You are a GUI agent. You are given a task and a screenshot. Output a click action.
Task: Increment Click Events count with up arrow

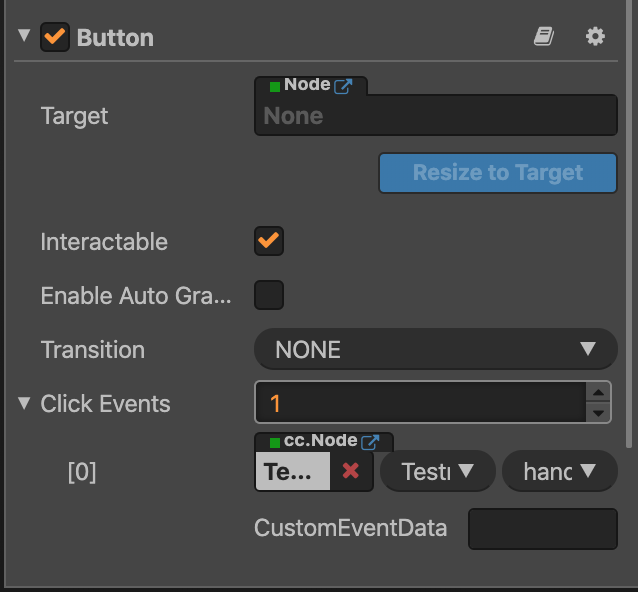[598, 393]
